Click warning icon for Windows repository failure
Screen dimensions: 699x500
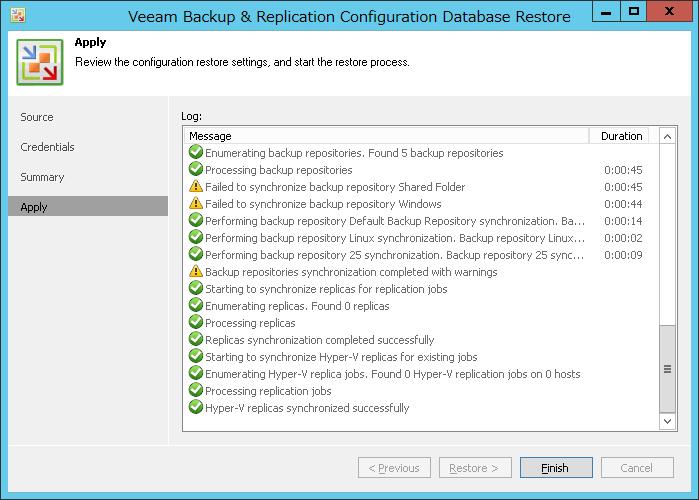click(196, 203)
